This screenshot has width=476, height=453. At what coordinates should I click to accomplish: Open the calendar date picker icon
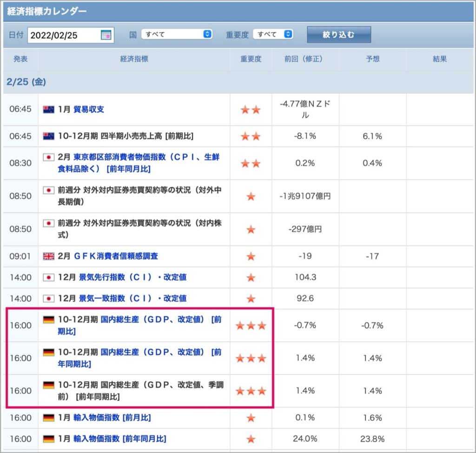tap(106, 35)
